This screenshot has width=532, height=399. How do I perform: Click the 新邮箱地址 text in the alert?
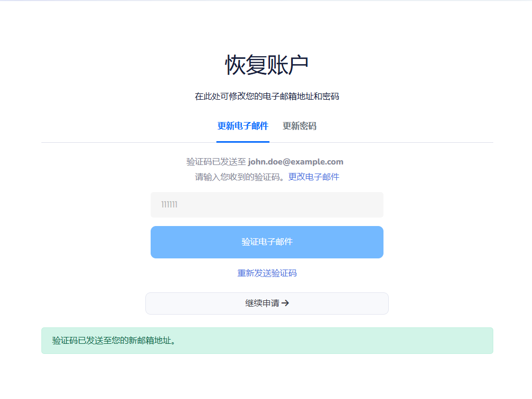pyautogui.click(x=150, y=341)
